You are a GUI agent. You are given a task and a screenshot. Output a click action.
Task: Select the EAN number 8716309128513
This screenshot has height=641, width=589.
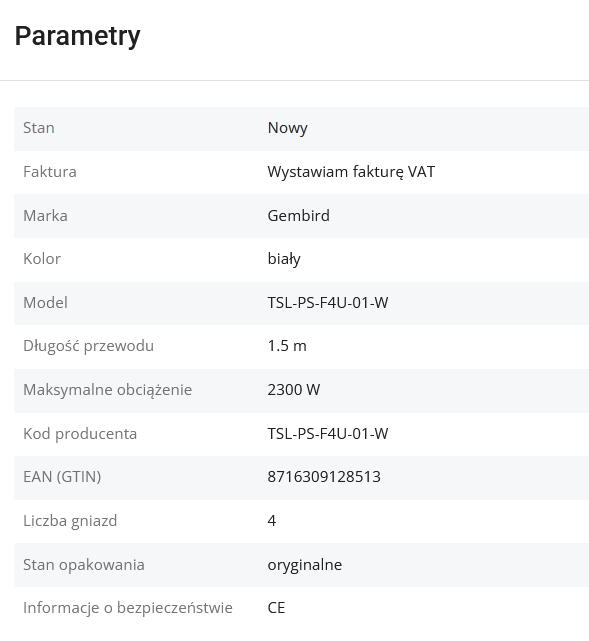pyautogui.click(x=324, y=477)
